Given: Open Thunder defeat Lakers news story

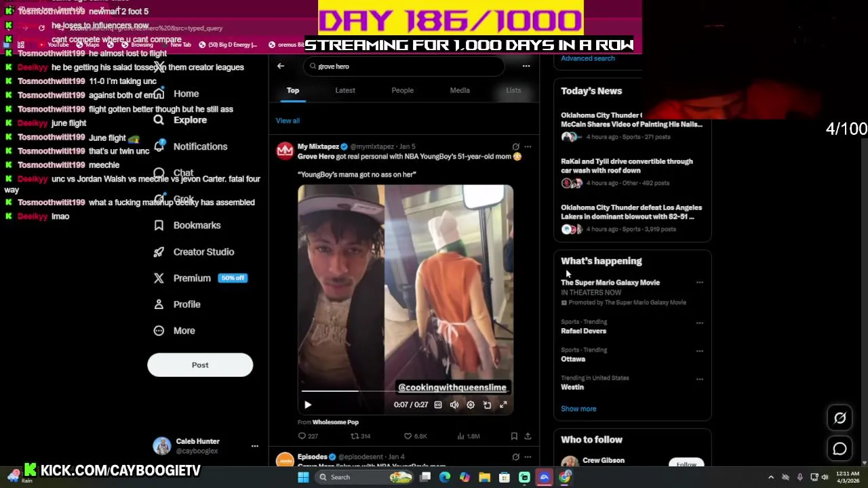Looking at the screenshot, I should tap(632, 218).
